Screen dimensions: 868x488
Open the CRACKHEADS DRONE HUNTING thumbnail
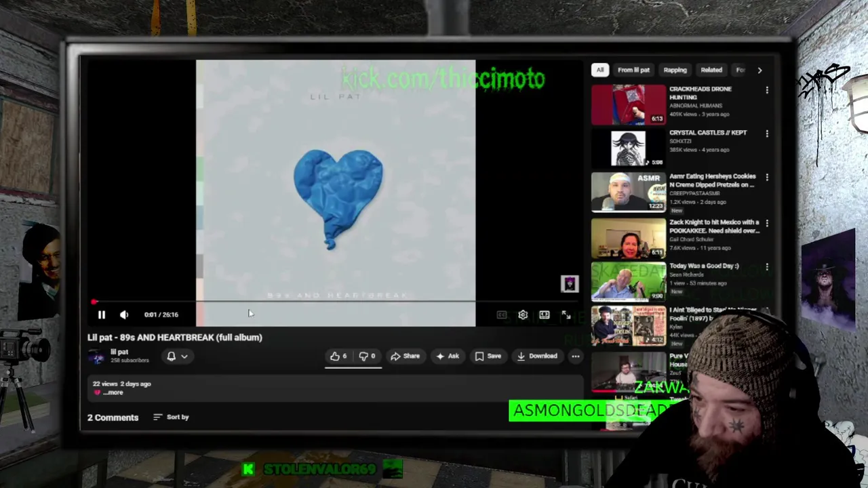629,104
